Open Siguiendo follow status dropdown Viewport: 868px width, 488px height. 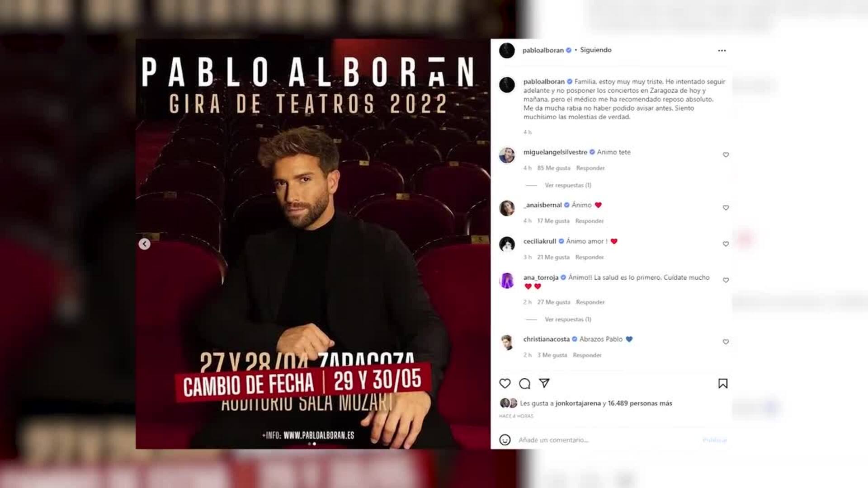[x=595, y=50]
